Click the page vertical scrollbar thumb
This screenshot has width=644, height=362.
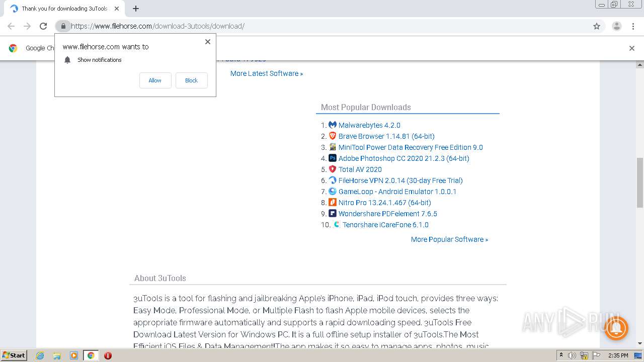point(640,182)
